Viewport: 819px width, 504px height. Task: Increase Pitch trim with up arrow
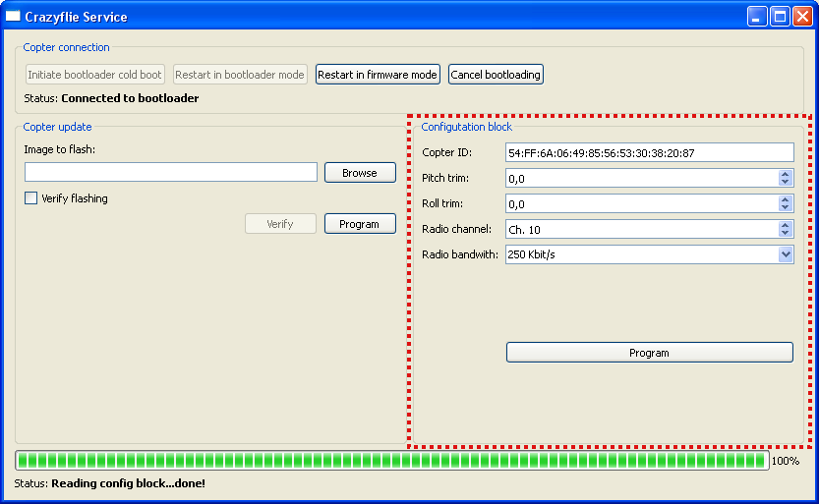point(785,174)
